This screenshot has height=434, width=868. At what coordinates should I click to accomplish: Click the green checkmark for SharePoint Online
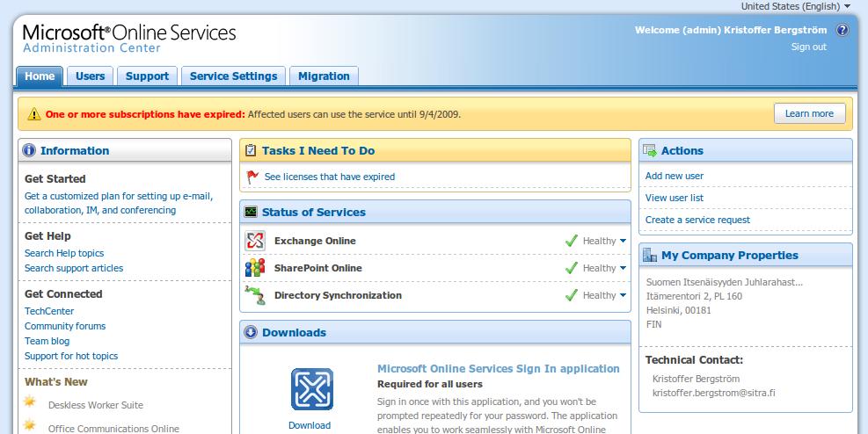(572, 268)
